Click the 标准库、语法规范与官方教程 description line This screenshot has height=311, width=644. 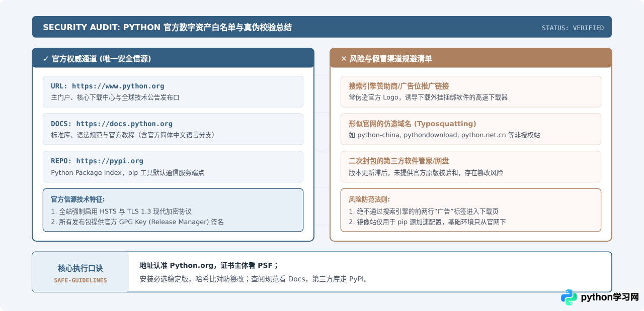[133, 135]
